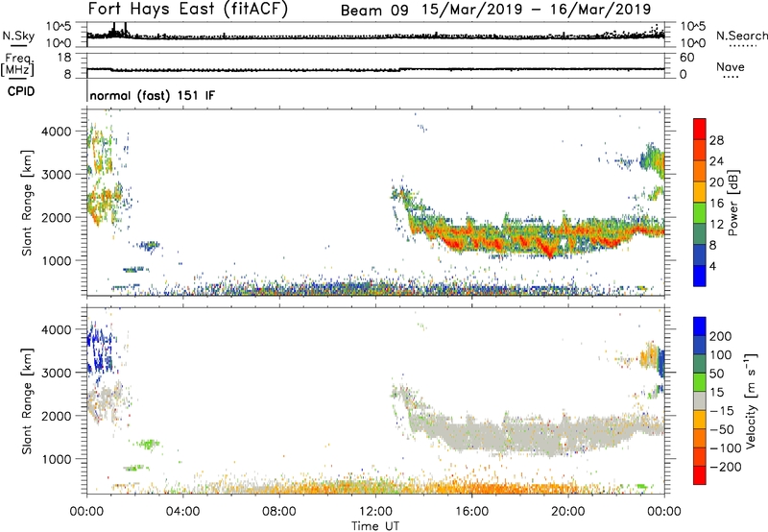Pick the light green segment of velocity colorbar
The image size is (768, 532).
point(700,382)
